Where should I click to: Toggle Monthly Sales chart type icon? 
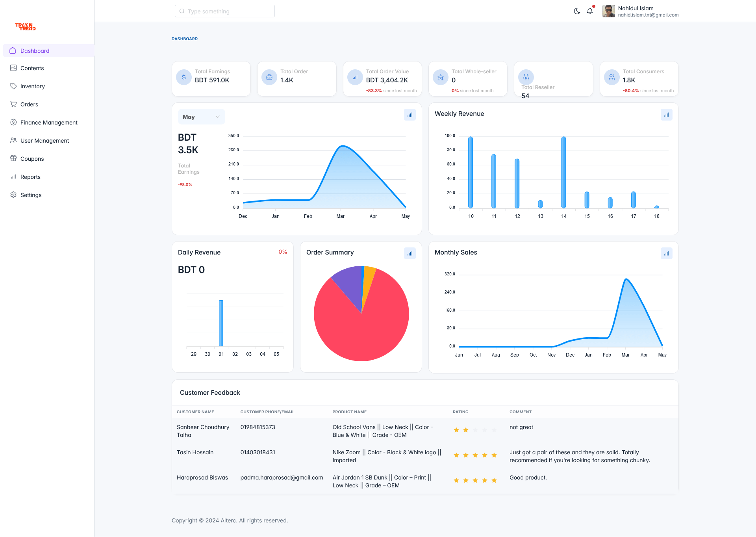click(666, 253)
